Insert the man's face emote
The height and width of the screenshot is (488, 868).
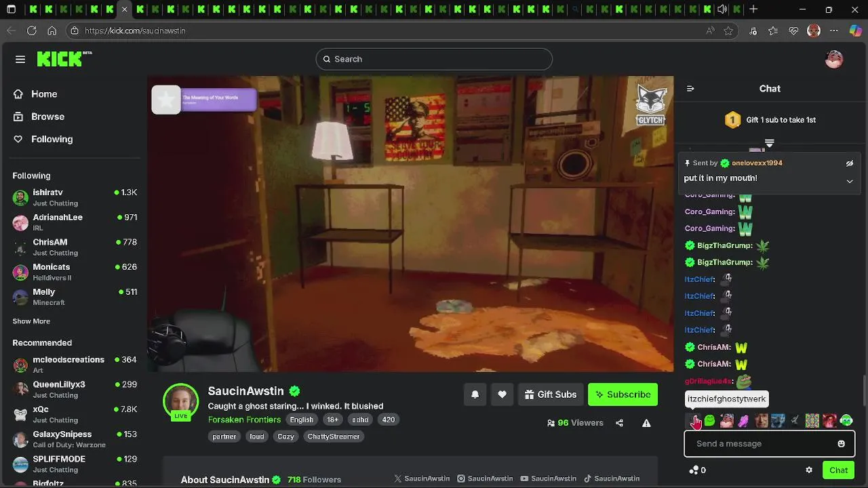click(x=761, y=421)
